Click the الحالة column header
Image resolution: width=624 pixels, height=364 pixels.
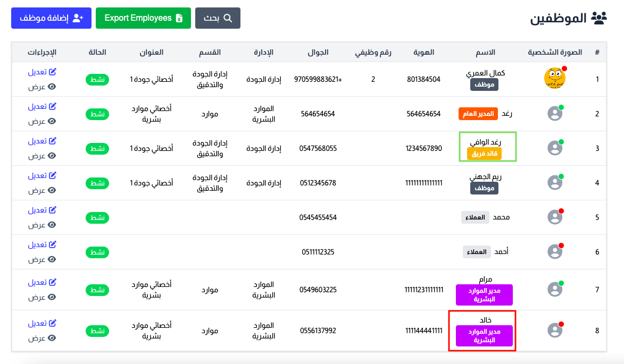[97, 52]
